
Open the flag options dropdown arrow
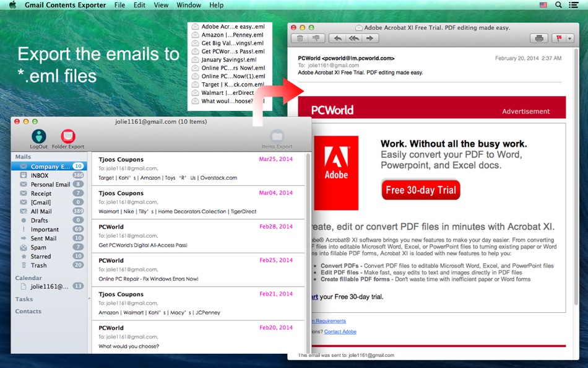click(570, 38)
